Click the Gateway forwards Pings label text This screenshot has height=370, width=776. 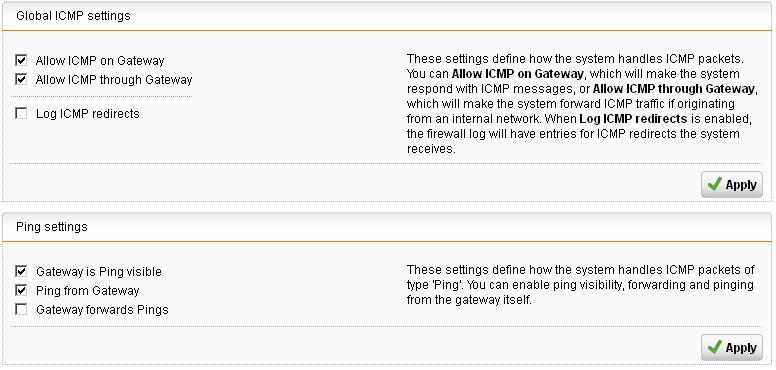[102, 310]
